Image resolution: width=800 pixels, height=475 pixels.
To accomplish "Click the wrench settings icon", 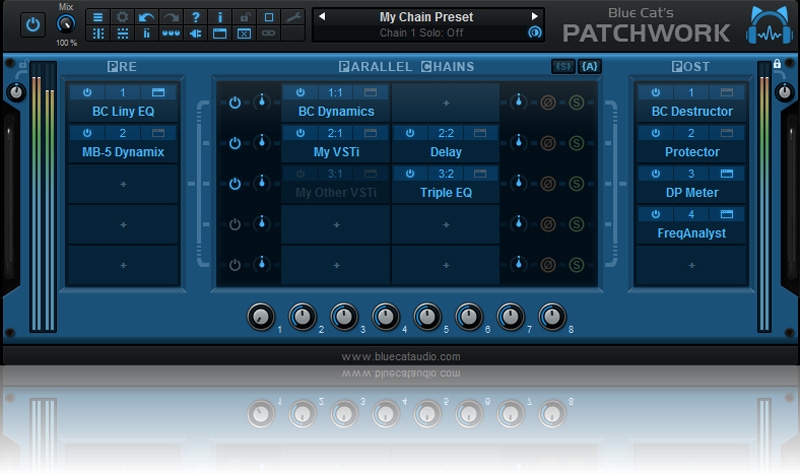I will pyautogui.click(x=293, y=17).
